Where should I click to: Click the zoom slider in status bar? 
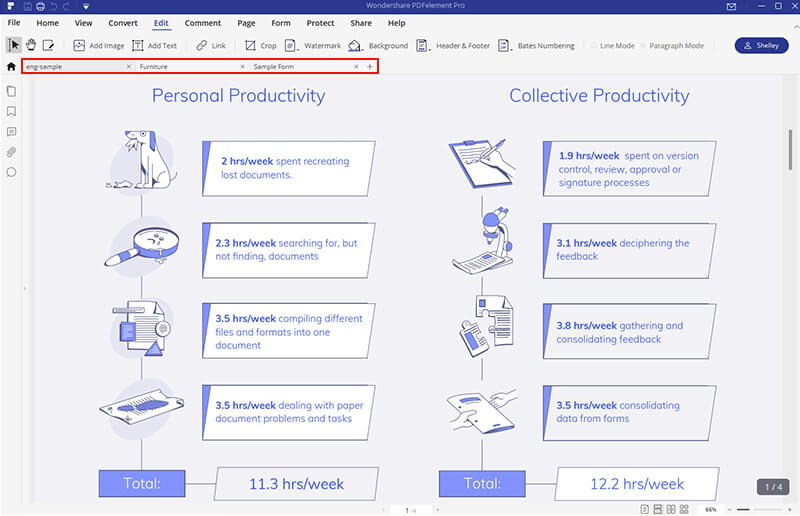coord(762,510)
